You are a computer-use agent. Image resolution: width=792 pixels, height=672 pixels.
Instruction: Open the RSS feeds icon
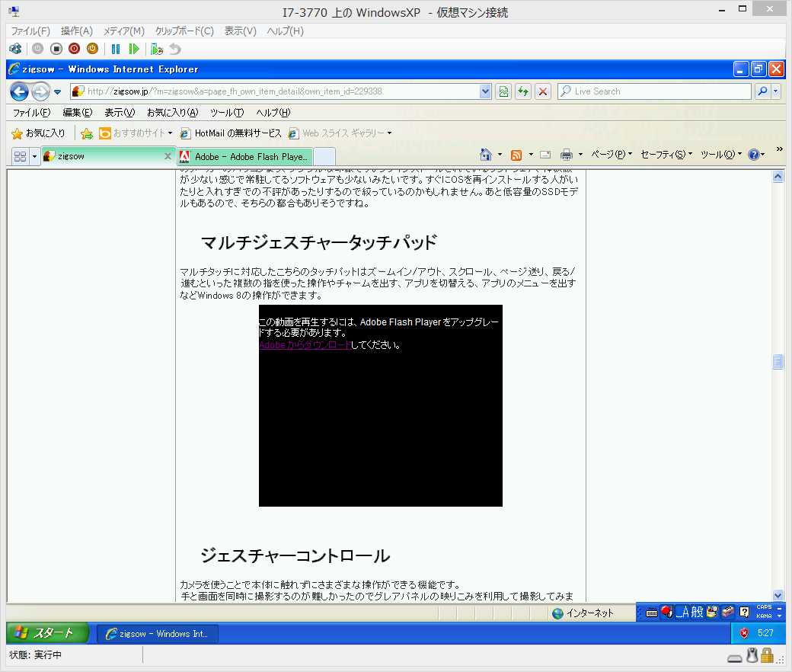516,155
